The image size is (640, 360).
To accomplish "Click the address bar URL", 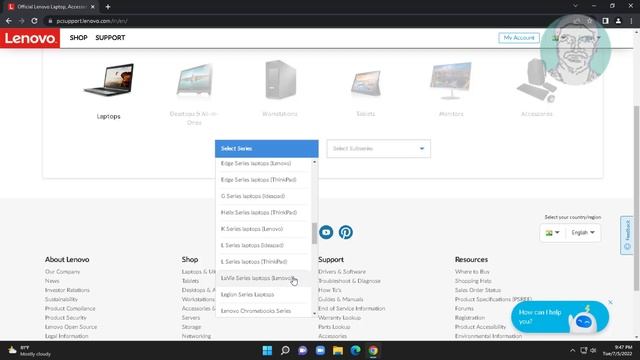I will 92,21.
